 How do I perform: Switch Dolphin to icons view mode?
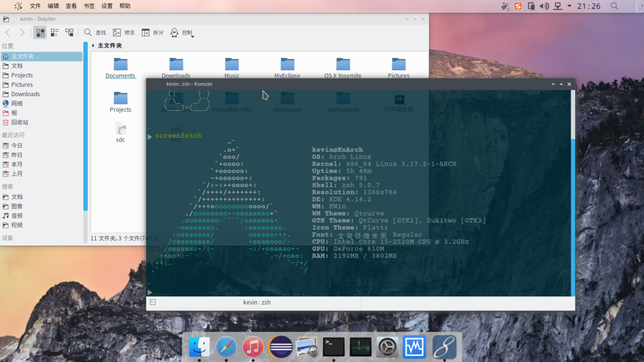tap(40, 32)
